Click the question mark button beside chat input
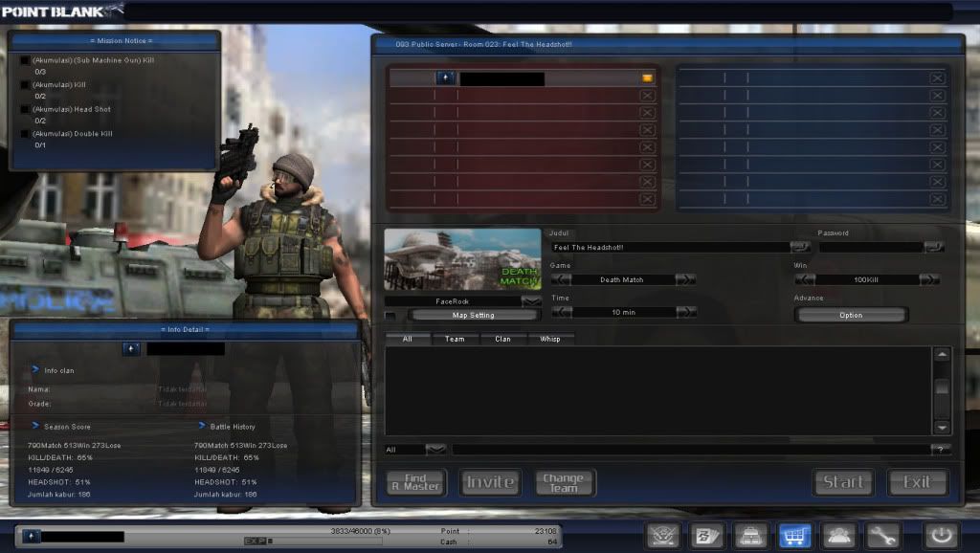The height and width of the screenshot is (553, 980). [x=941, y=450]
